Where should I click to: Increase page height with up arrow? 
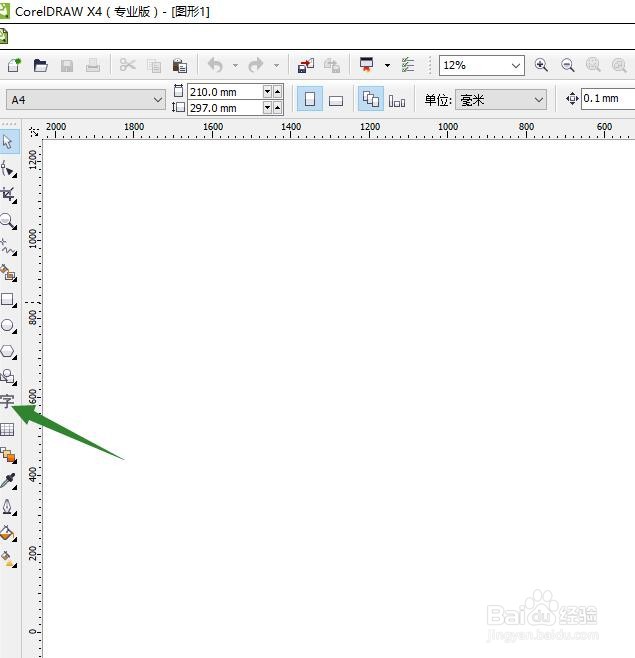point(277,108)
